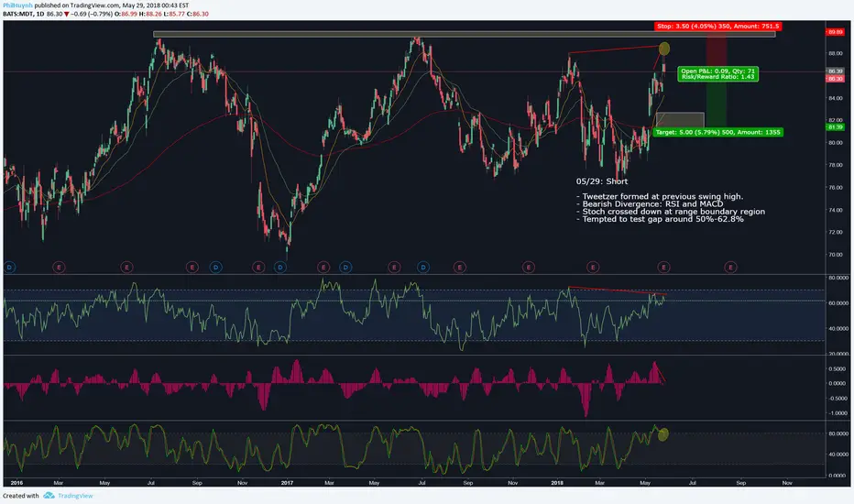Click the earnings E marker under the latest candle

click(x=663, y=267)
